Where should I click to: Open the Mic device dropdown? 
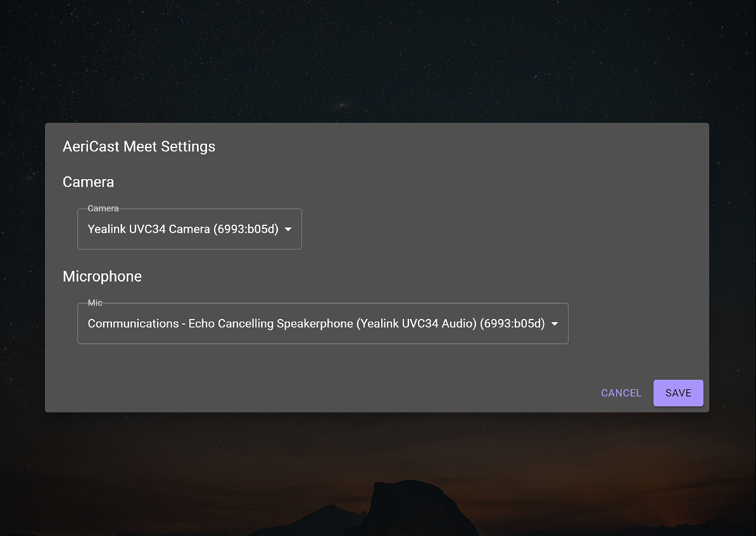(322, 323)
